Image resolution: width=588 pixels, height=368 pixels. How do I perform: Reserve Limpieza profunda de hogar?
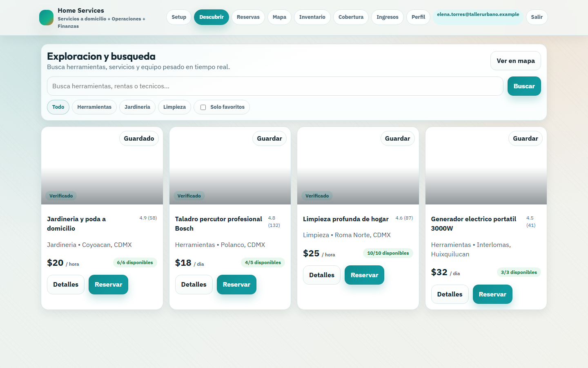364,275
